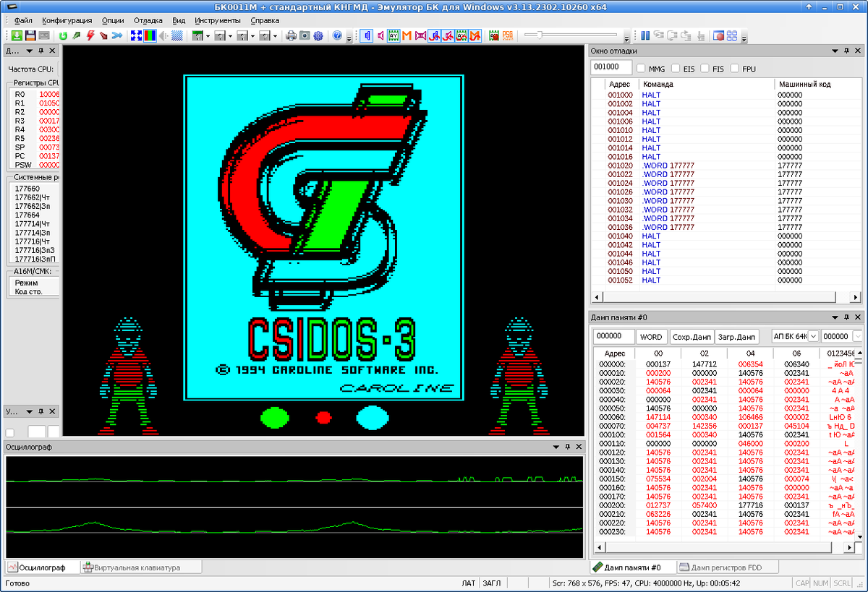This screenshot has width=868, height=592.
Task: Click the printer icon
Action: [291, 35]
